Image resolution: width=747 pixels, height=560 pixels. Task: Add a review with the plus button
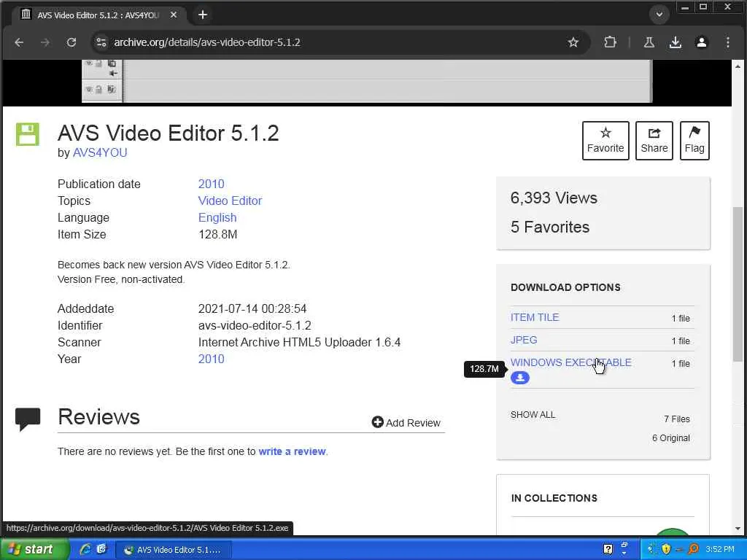coord(406,422)
